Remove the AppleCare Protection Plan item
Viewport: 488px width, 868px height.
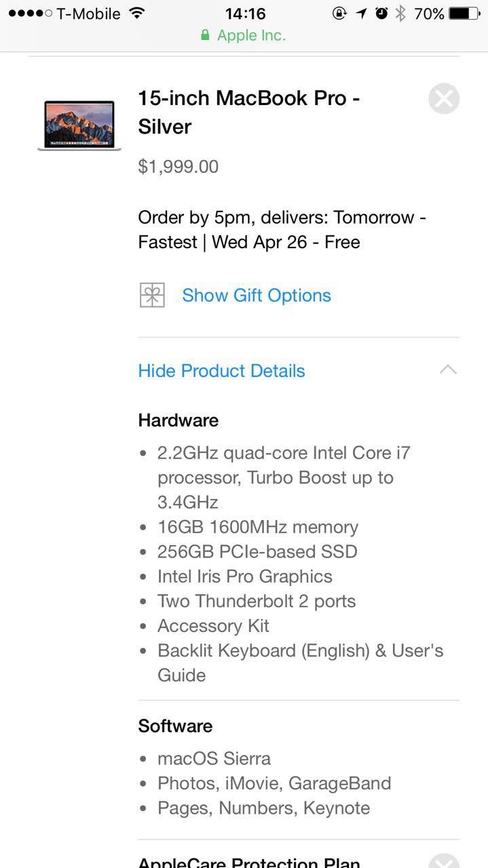444,861
